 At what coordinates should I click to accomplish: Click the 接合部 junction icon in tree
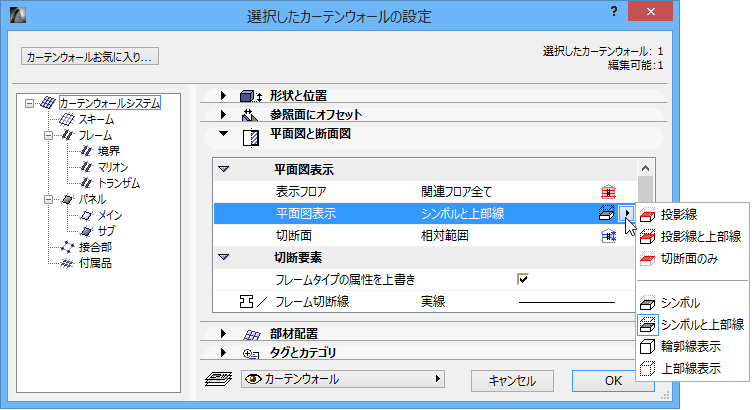coord(67,247)
